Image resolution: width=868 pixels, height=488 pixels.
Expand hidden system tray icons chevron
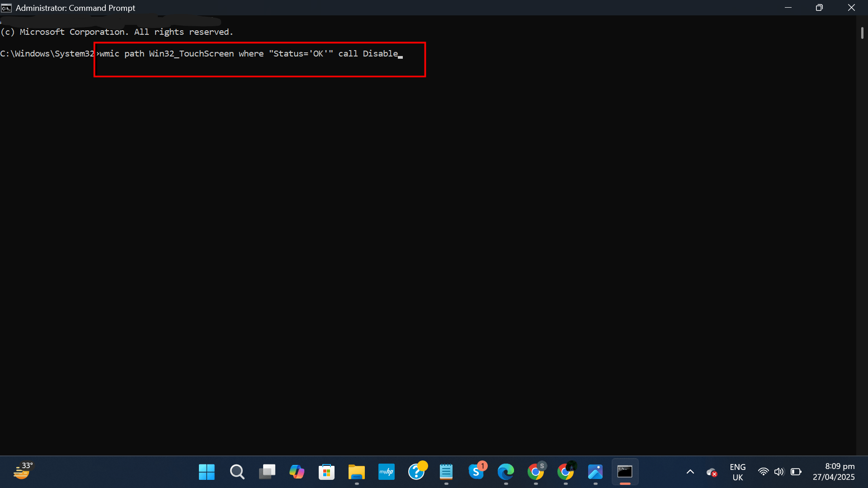[x=690, y=472]
